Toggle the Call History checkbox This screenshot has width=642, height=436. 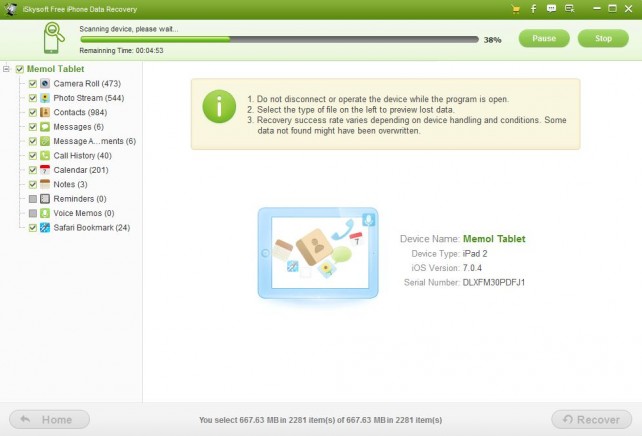[33, 156]
